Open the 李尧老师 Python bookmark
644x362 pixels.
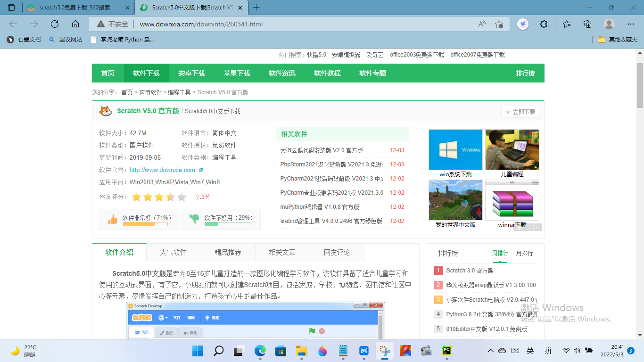tap(122, 40)
